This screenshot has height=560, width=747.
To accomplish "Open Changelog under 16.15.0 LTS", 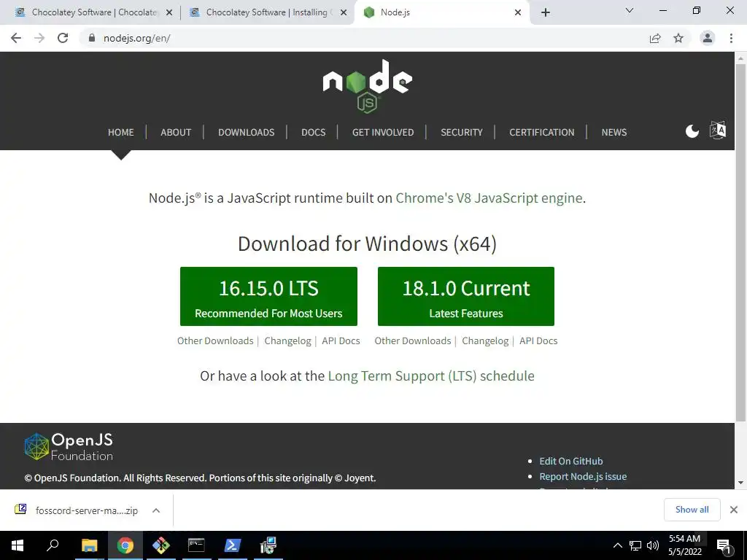I will point(287,341).
